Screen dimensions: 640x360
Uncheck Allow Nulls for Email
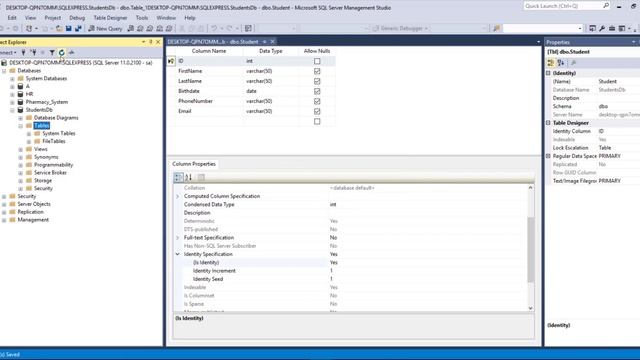tap(317, 111)
